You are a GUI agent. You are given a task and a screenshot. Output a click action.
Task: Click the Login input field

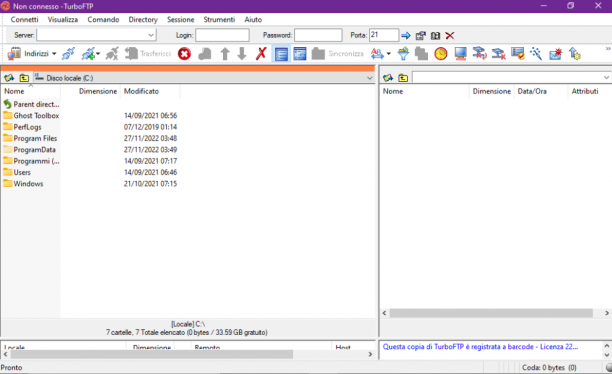click(222, 35)
